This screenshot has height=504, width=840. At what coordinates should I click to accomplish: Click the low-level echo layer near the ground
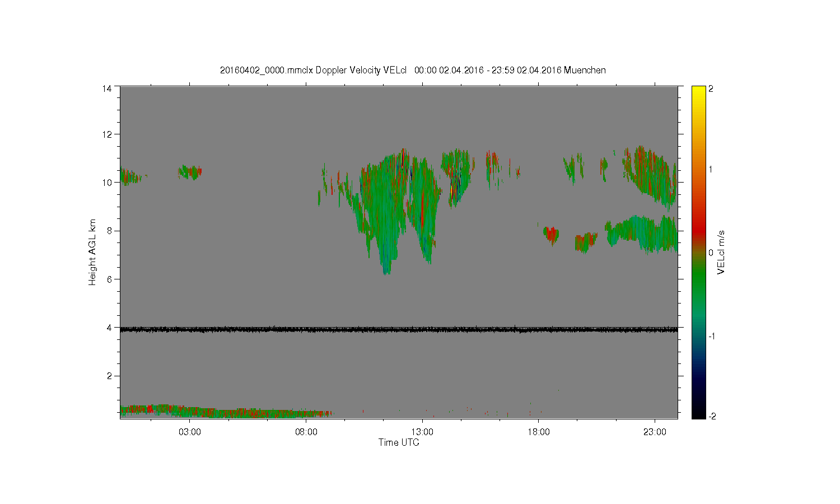point(226,411)
